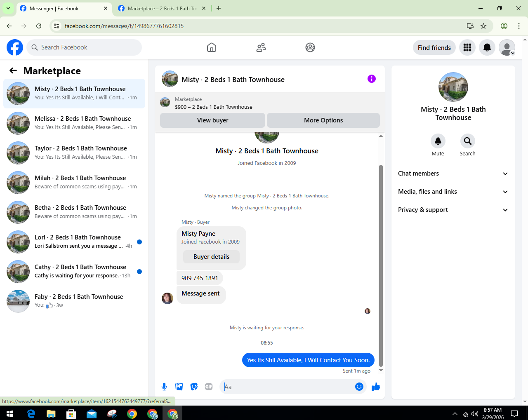Click the Facebook logo icon
The width and height of the screenshot is (528, 420).
click(x=15, y=47)
